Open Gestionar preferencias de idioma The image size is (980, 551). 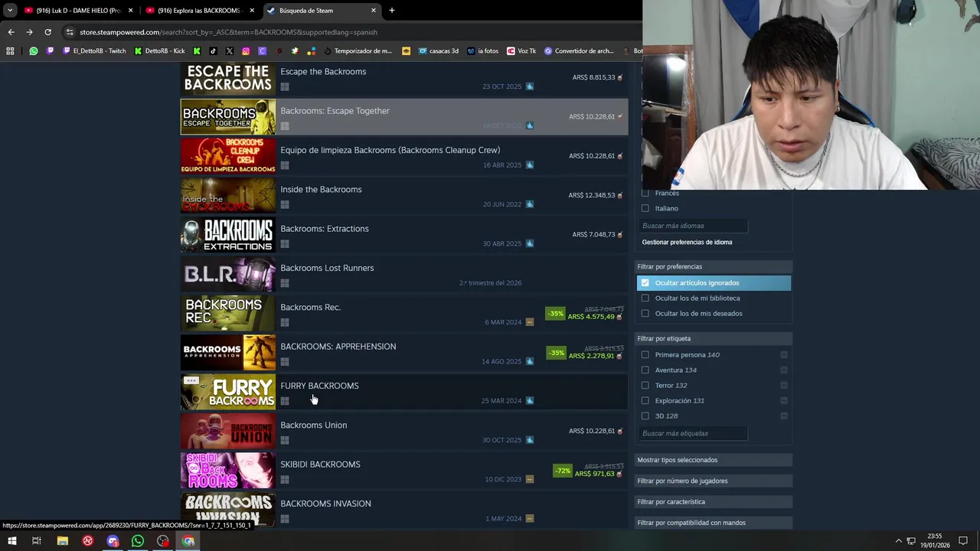(687, 243)
